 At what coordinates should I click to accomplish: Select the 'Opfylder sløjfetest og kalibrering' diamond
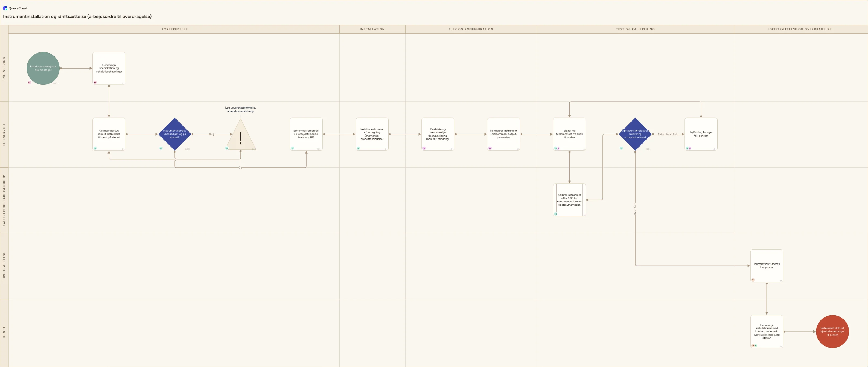click(635, 134)
